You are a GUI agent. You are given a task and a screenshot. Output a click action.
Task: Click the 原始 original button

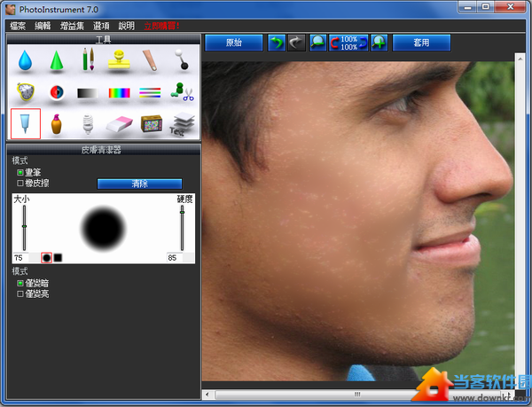[x=234, y=43]
